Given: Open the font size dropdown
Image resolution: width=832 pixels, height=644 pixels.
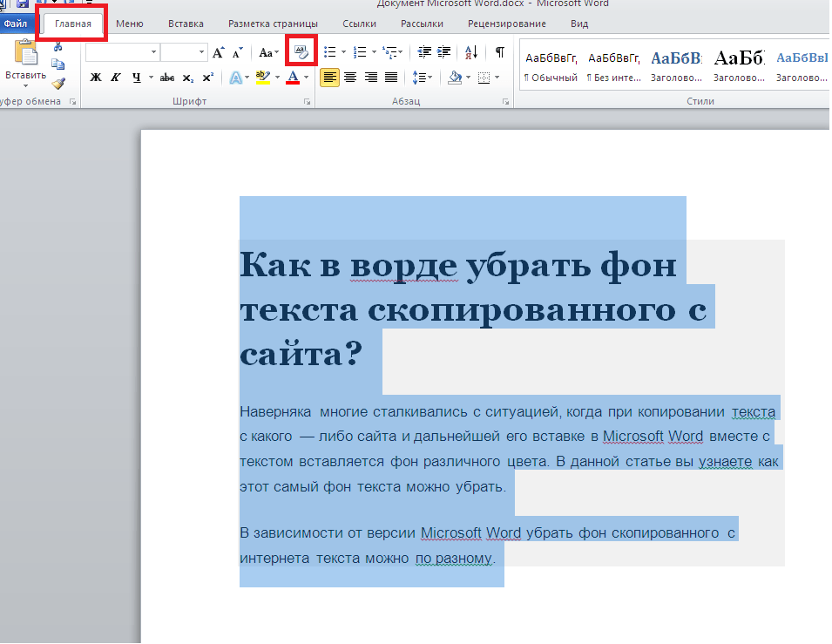Looking at the screenshot, I should coord(202,52).
